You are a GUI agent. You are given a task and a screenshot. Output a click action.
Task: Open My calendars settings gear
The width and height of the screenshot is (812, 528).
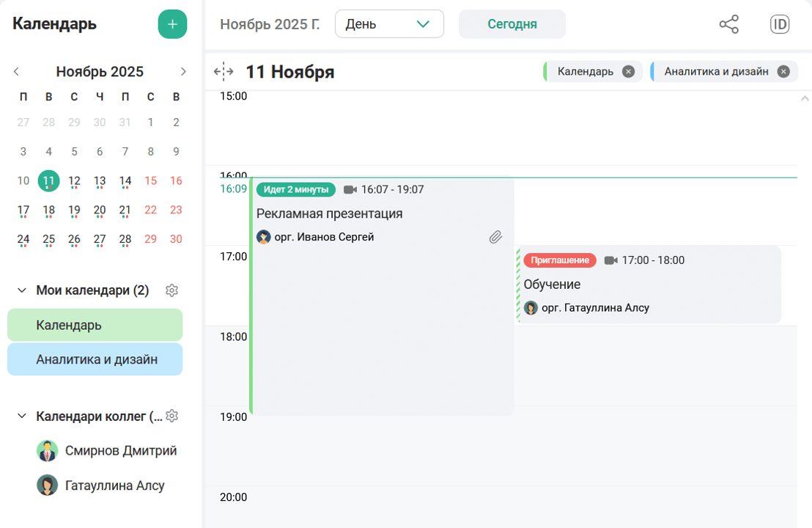(172, 290)
